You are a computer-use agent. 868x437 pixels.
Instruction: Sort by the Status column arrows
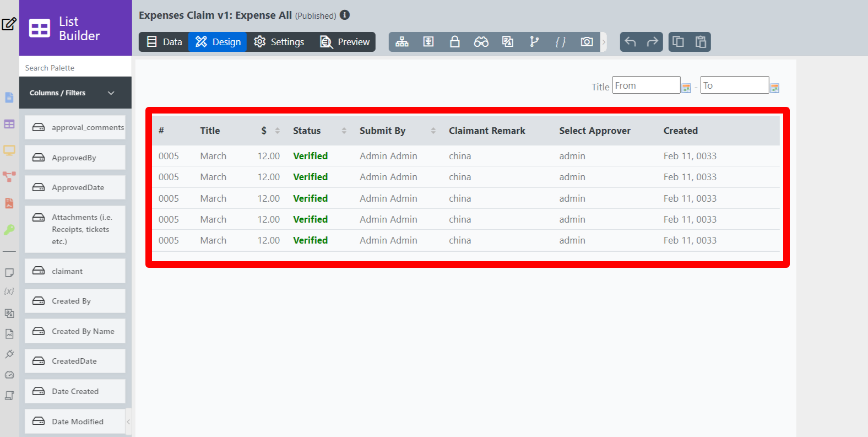coord(344,131)
